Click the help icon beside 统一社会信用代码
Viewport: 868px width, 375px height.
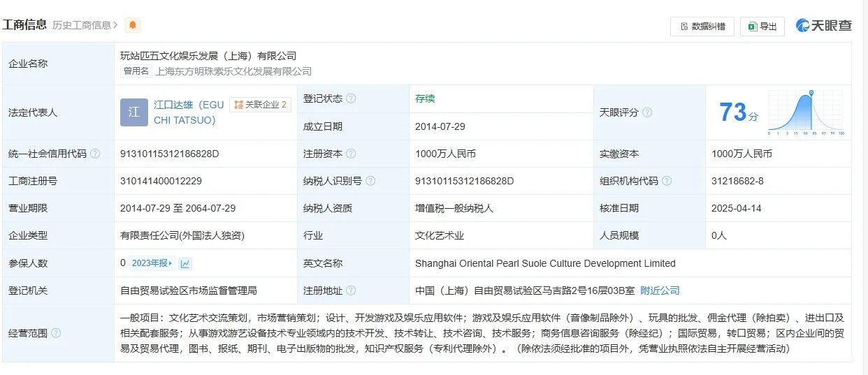(x=95, y=154)
